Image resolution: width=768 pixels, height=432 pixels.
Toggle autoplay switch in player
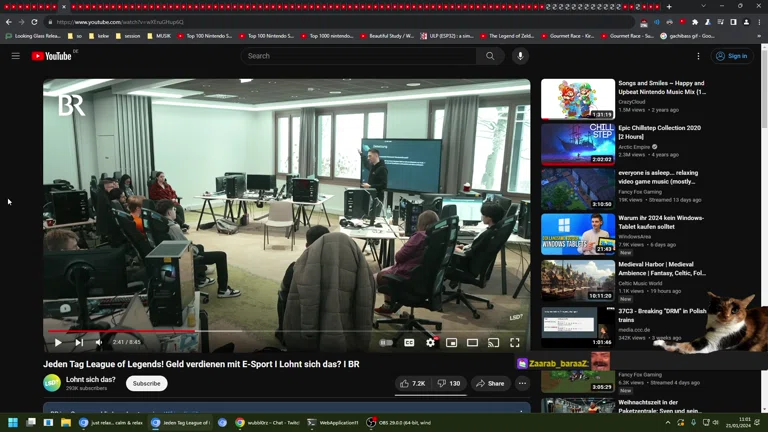click(x=386, y=343)
